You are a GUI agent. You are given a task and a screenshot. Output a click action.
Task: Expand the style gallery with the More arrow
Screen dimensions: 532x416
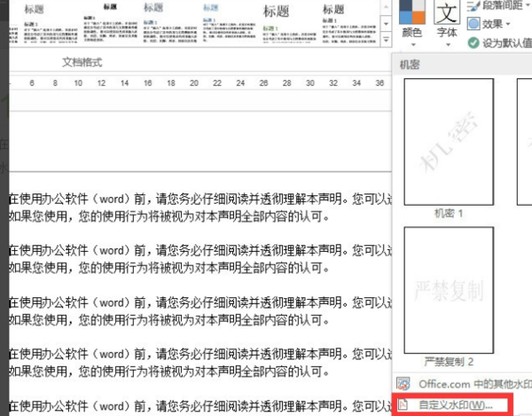(386, 39)
